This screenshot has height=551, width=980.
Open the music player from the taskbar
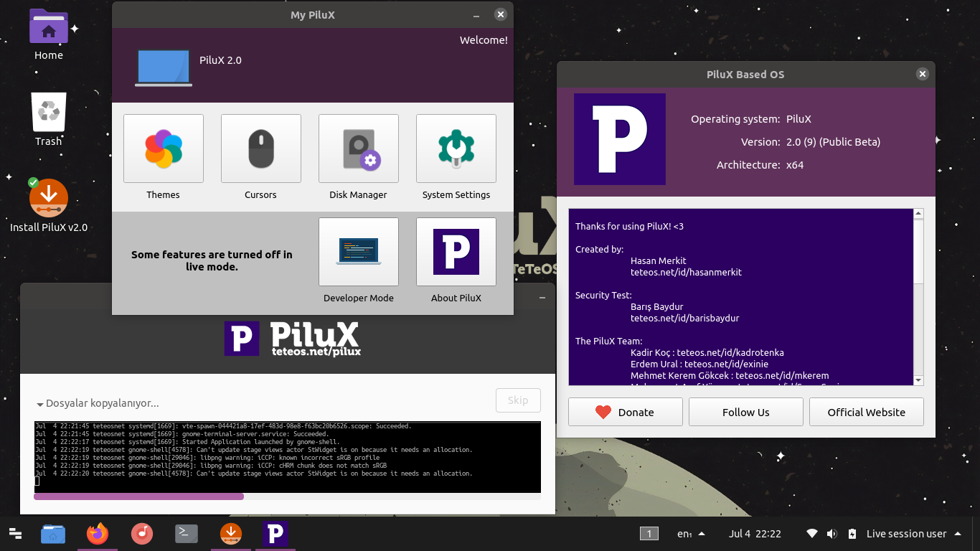coord(142,533)
